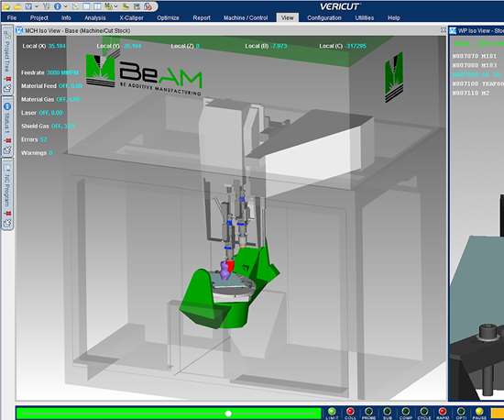Click the WP Iso View title bar icon
Screen dimensions: 504x420
tap(453, 31)
